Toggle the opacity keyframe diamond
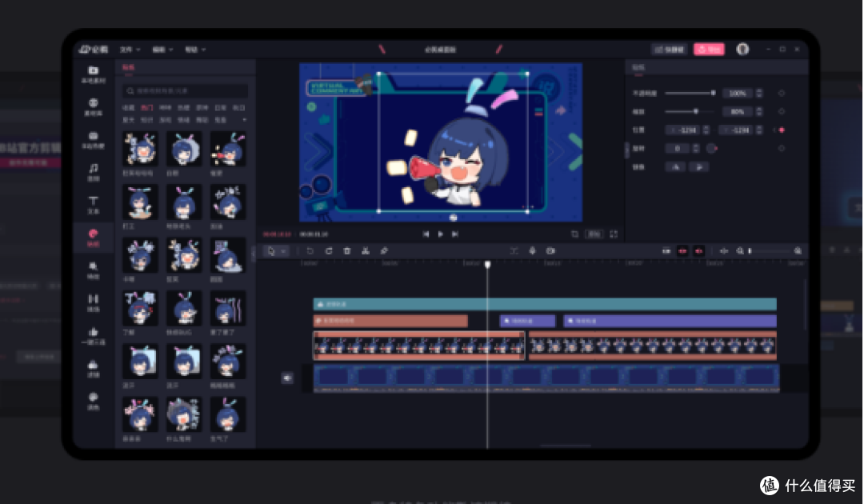 point(782,93)
